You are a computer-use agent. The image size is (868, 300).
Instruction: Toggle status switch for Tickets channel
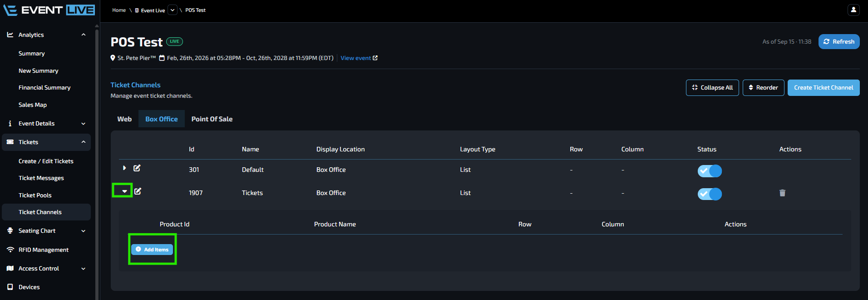coord(710,194)
